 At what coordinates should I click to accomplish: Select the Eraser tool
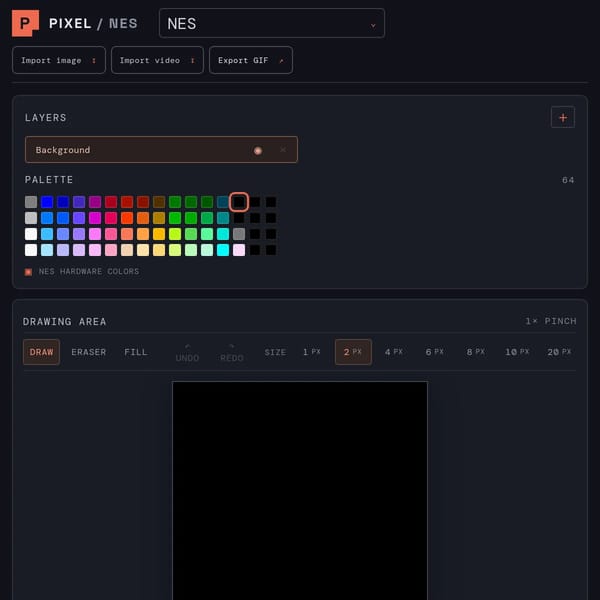[x=88, y=352]
